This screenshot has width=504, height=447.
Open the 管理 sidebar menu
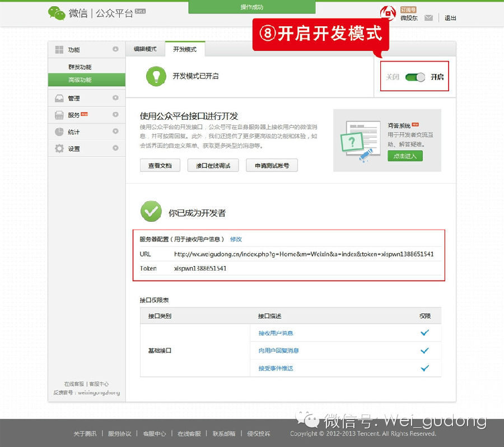pos(86,98)
